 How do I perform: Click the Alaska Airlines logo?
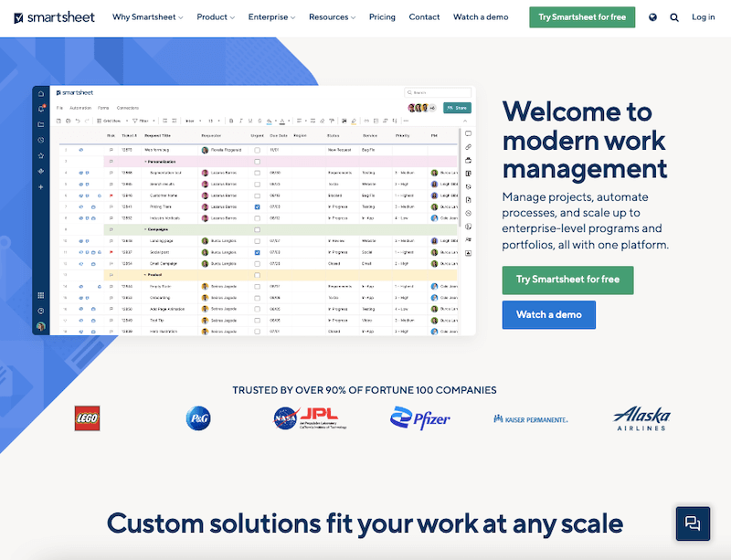click(641, 418)
